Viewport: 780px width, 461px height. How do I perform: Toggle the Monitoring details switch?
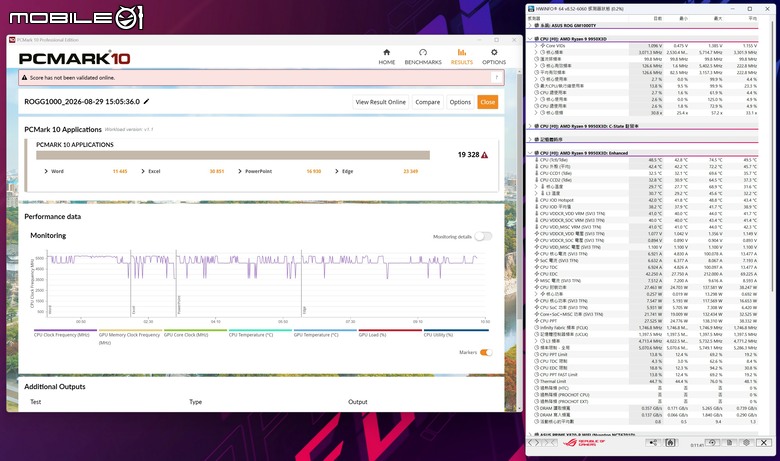483,236
